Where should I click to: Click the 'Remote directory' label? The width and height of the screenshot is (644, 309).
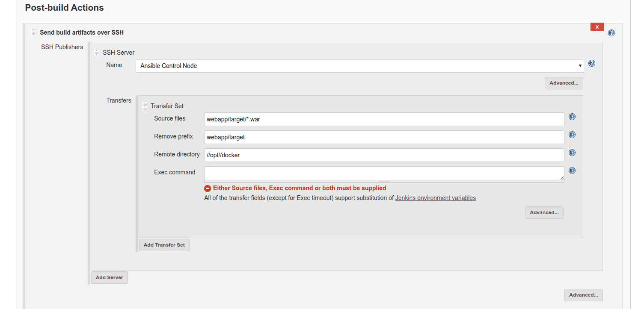[177, 154]
